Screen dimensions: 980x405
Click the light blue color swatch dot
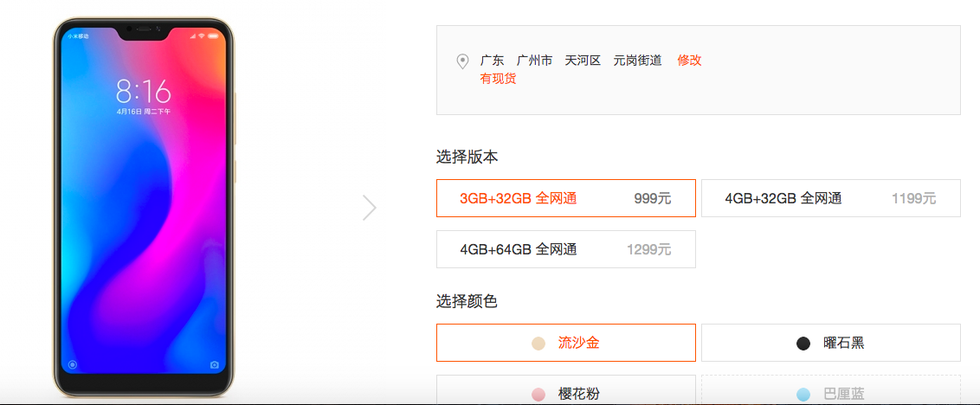[803, 395]
